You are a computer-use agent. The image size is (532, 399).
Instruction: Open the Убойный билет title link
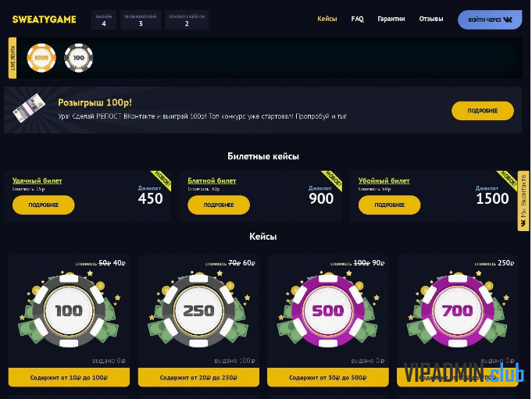(384, 180)
